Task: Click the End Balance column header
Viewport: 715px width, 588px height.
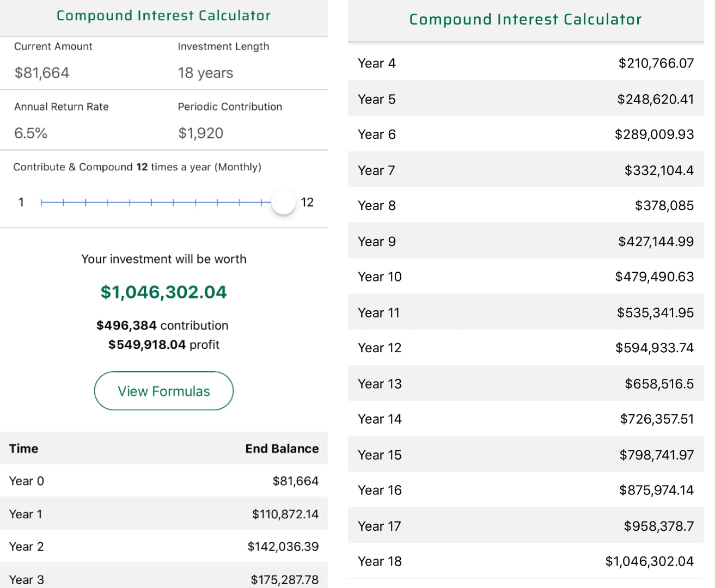Action: pyautogui.click(x=282, y=449)
